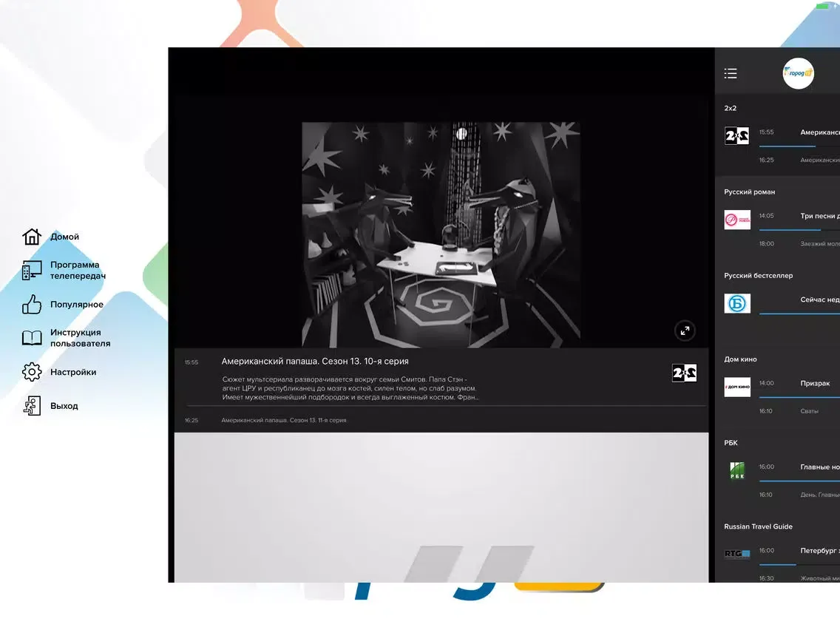Select the Русский роман channel logo
Image resolution: width=840 pixels, height=630 pixels.
(737, 220)
